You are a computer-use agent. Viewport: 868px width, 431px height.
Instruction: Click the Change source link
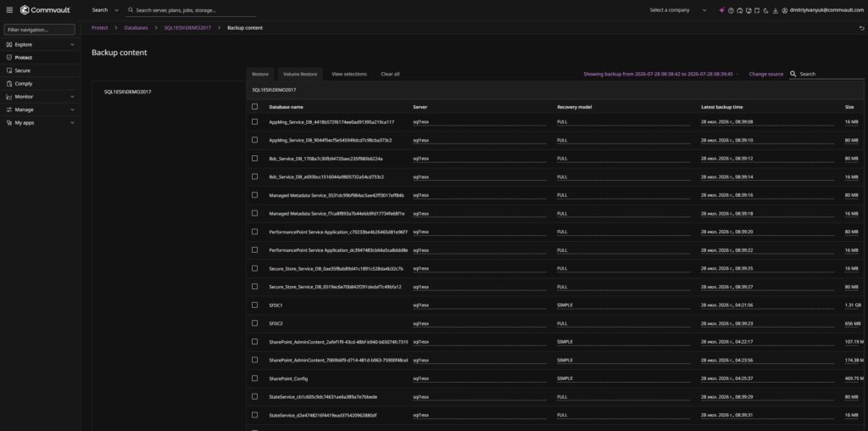(766, 74)
